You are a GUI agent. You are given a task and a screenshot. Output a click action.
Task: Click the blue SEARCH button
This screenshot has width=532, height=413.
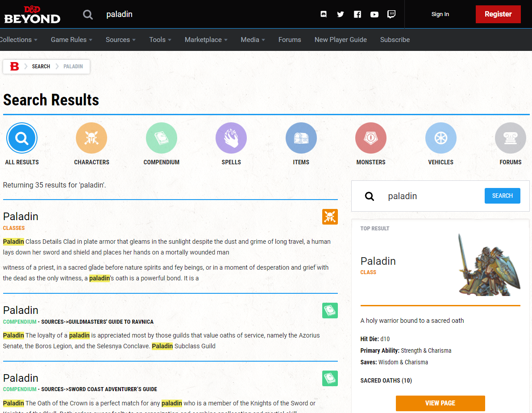coord(503,196)
